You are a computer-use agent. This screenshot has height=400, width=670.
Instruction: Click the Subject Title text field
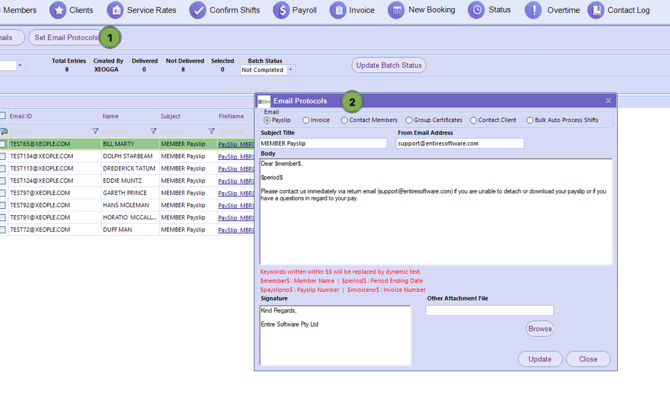[x=323, y=143]
